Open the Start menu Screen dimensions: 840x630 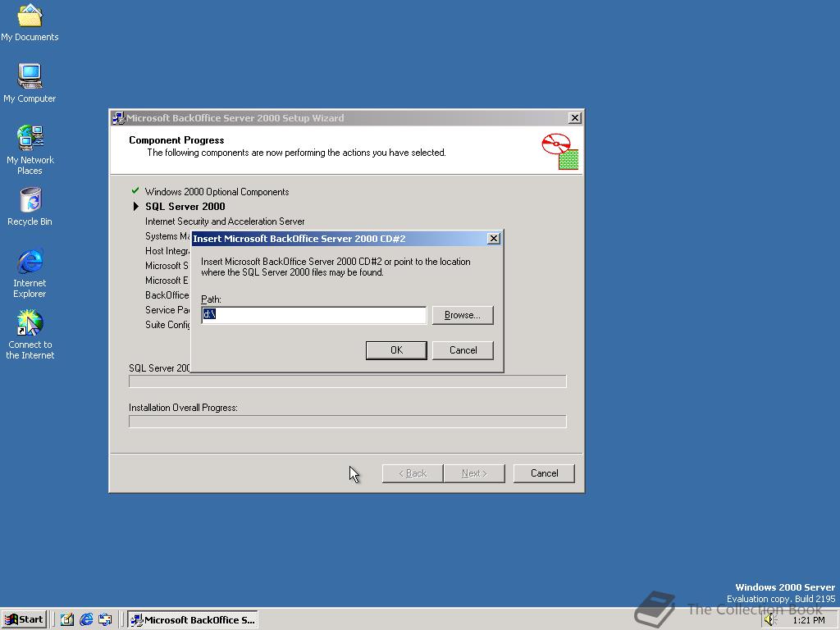tap(25, 620)
